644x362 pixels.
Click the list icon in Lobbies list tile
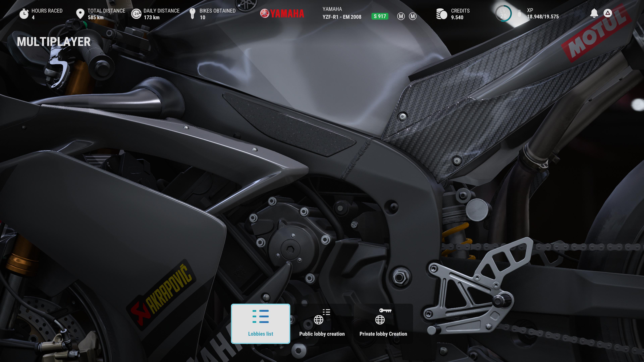260,316
